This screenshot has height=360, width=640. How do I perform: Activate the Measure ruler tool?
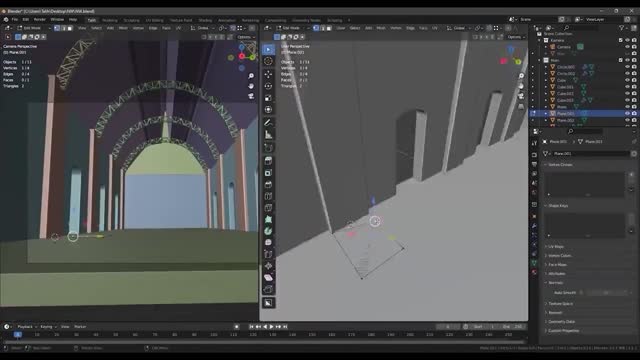[x=268, y=134]
